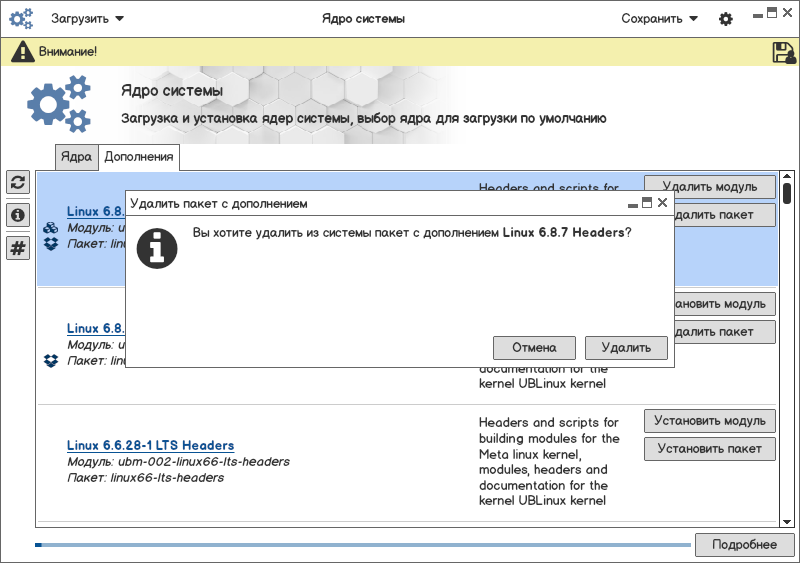Click the list scrollbar up arrow

[x=787, y=176]
